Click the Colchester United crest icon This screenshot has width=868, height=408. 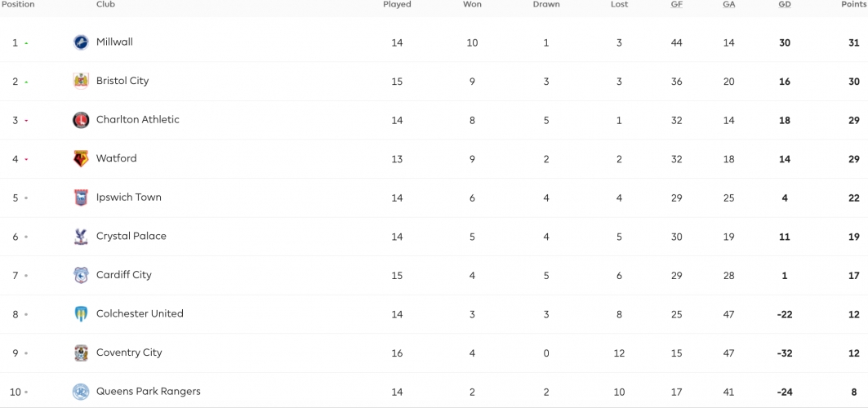coord(81,314)
